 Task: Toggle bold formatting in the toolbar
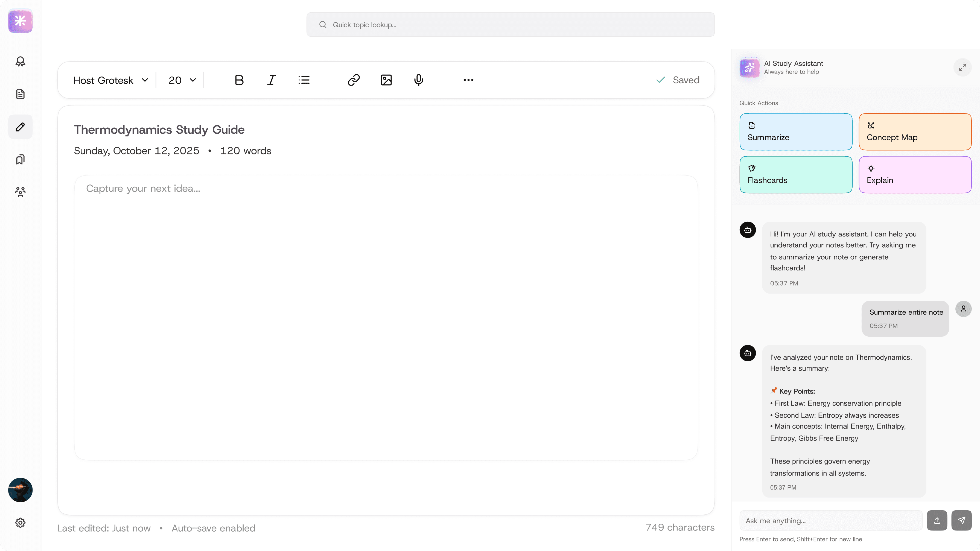pos(239,80)
